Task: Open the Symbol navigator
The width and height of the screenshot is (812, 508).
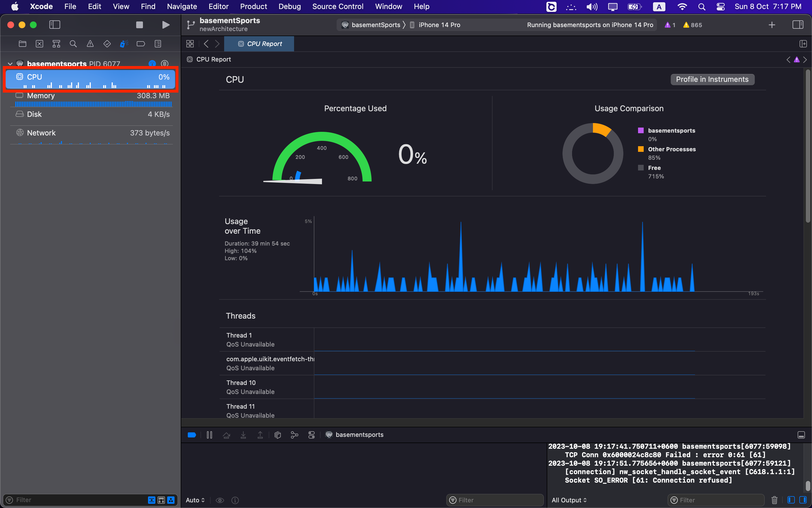Action: pos(56,44)
